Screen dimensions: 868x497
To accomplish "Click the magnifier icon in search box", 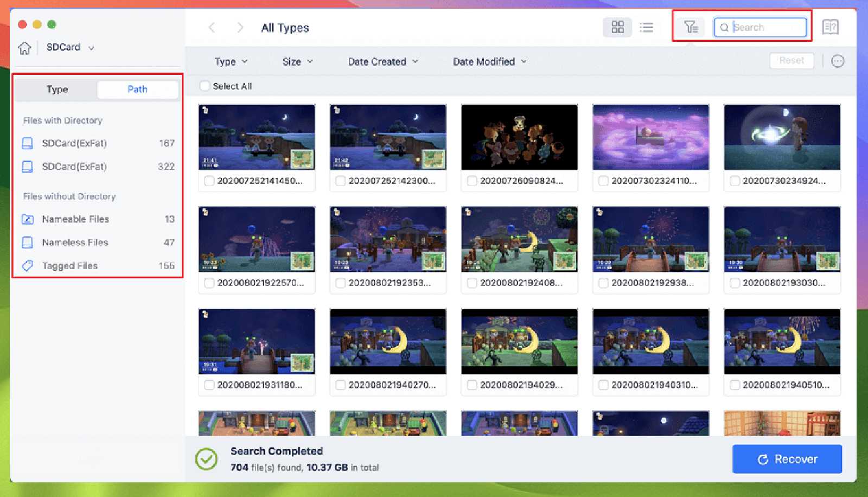I will coord(724,27).
